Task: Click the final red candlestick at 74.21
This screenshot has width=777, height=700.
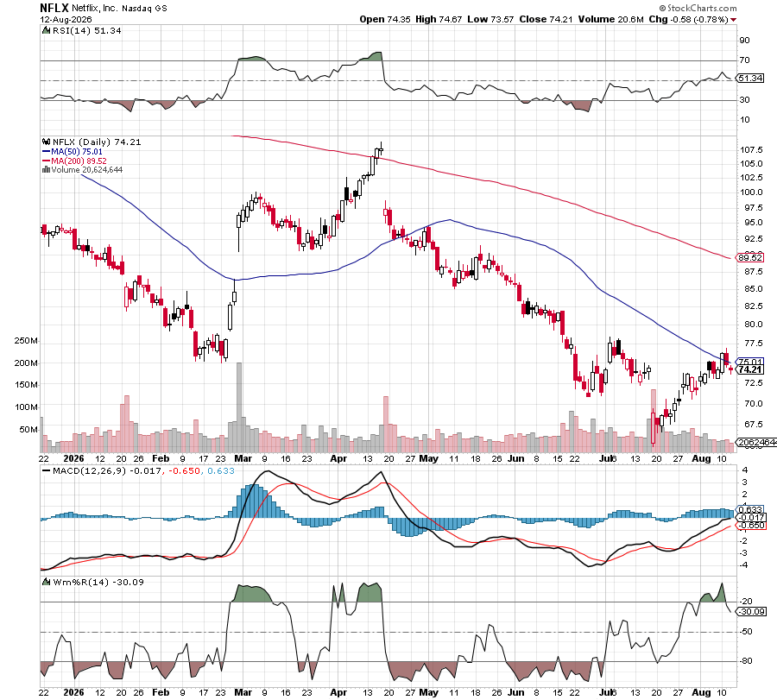Action: pos(731,369)
